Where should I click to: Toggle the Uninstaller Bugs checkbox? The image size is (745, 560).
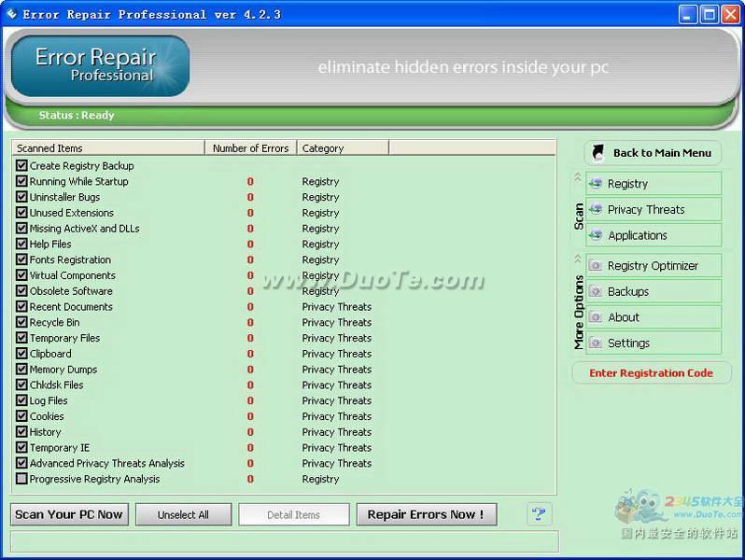click(21, 197)
